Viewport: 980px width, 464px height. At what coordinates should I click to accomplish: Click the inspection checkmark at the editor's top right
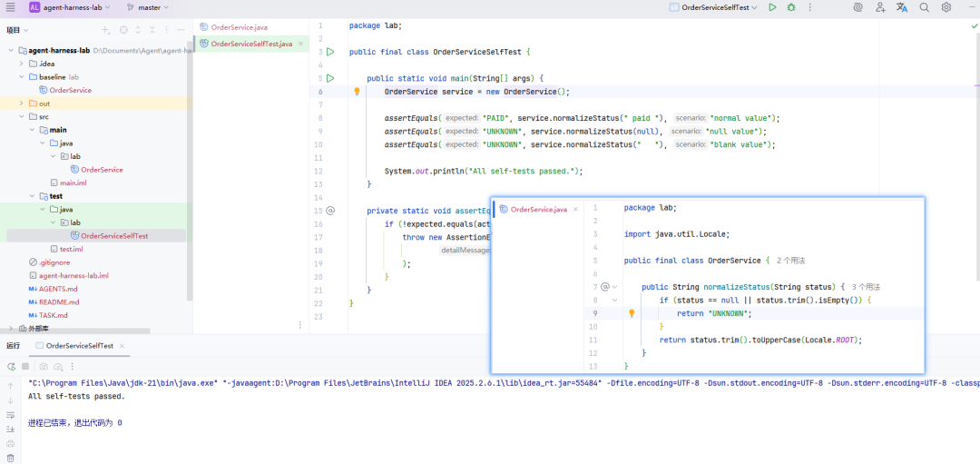975,26
